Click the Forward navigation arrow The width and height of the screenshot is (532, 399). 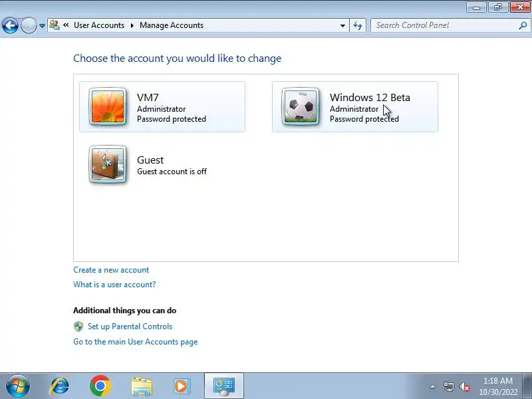point(29,25)
